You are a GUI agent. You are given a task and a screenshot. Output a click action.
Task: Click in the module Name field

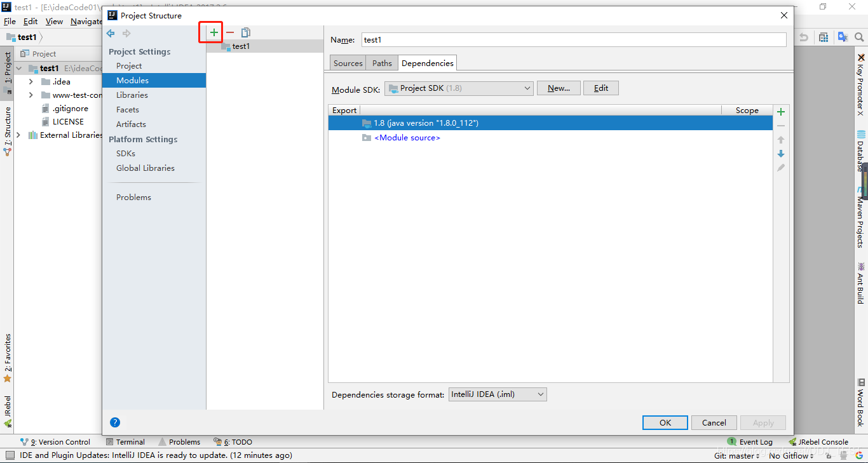(x=574, y=39)
